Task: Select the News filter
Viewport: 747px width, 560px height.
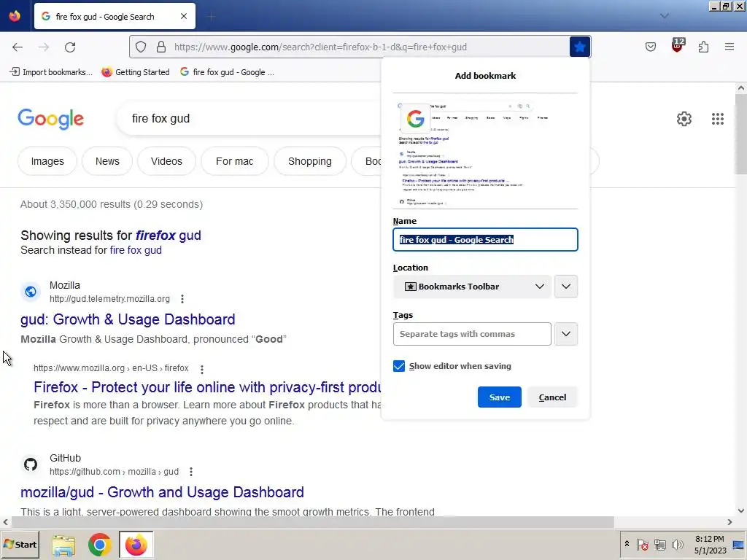Action: (x=107, y=161)
